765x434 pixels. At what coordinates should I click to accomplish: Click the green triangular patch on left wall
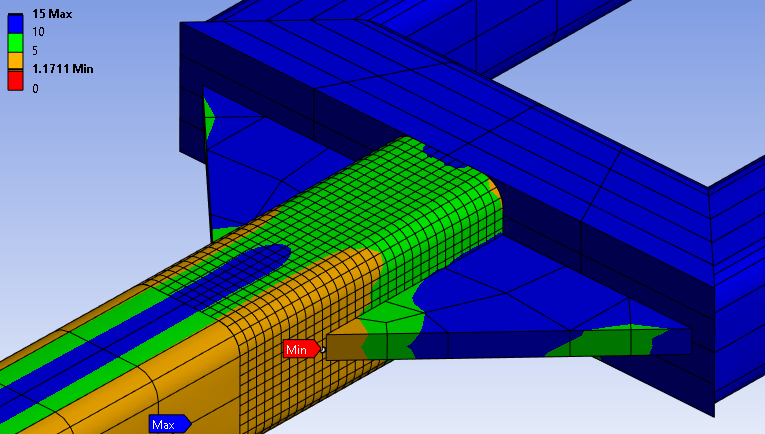pos(209,115)
